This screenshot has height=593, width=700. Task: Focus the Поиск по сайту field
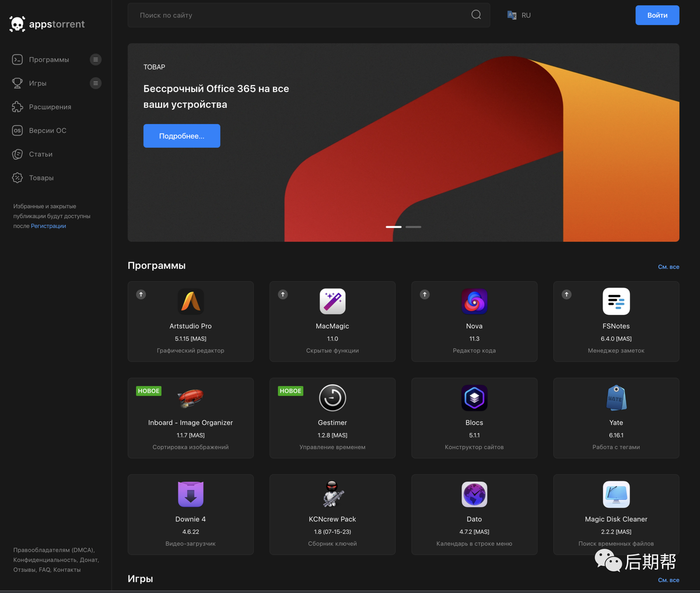coord(309,15)
